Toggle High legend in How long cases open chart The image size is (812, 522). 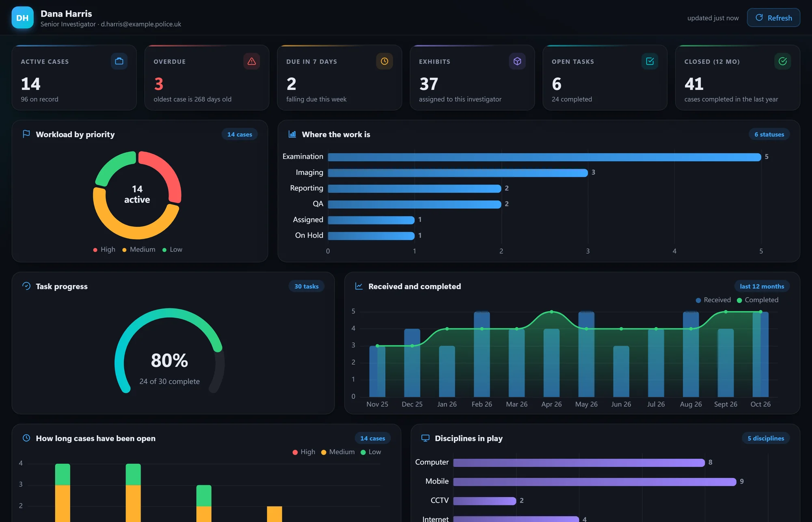click(304, 452)
